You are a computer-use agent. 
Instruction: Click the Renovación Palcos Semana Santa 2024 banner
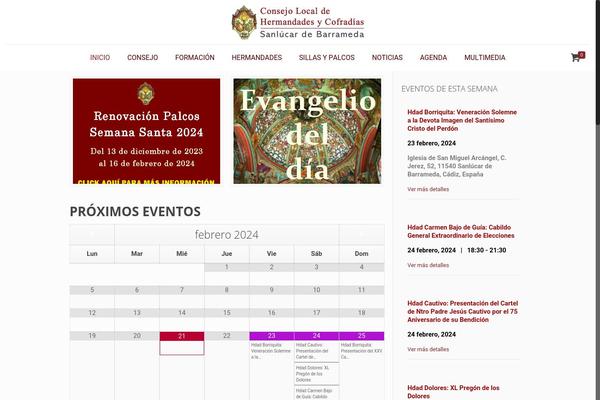pos(147,131)
